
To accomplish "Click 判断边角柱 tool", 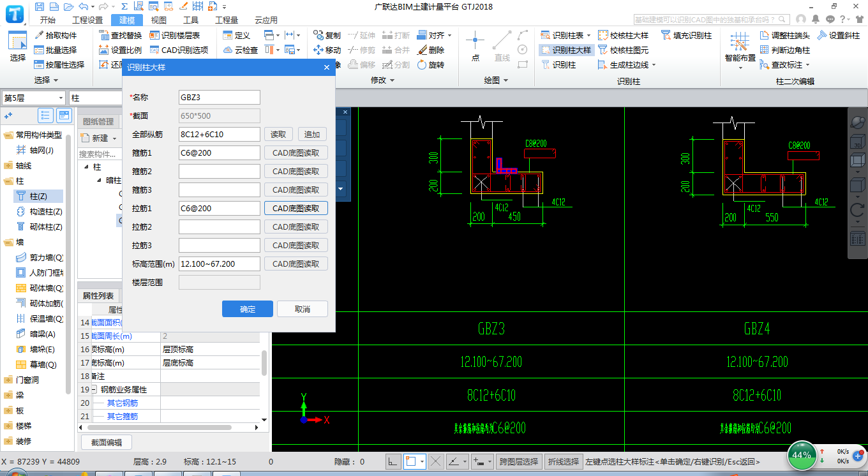I will (x=785, y=50).
